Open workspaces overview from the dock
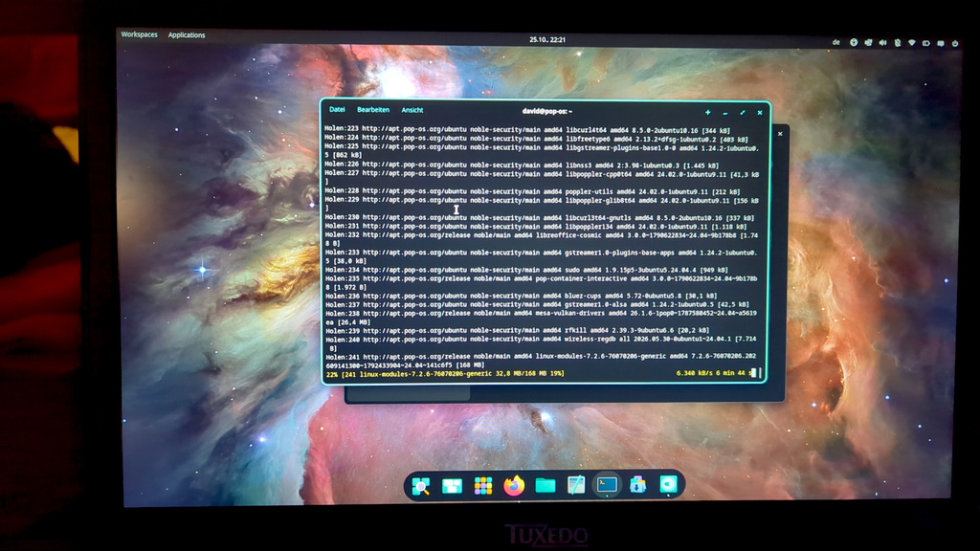The image size is (980, 551). pyautogui.click(x=452, y=486)
